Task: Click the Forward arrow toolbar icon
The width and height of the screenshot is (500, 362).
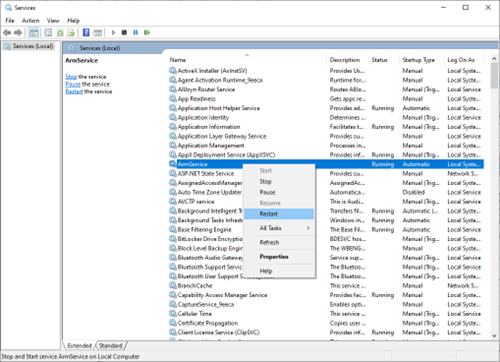Action: [x=18, y=32]
